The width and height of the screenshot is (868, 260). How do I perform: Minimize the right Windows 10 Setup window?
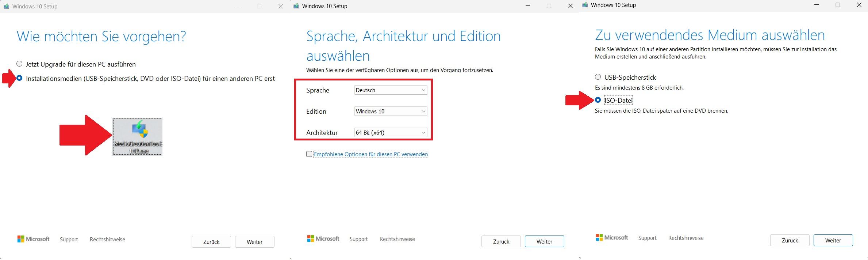tap(817, 5)
